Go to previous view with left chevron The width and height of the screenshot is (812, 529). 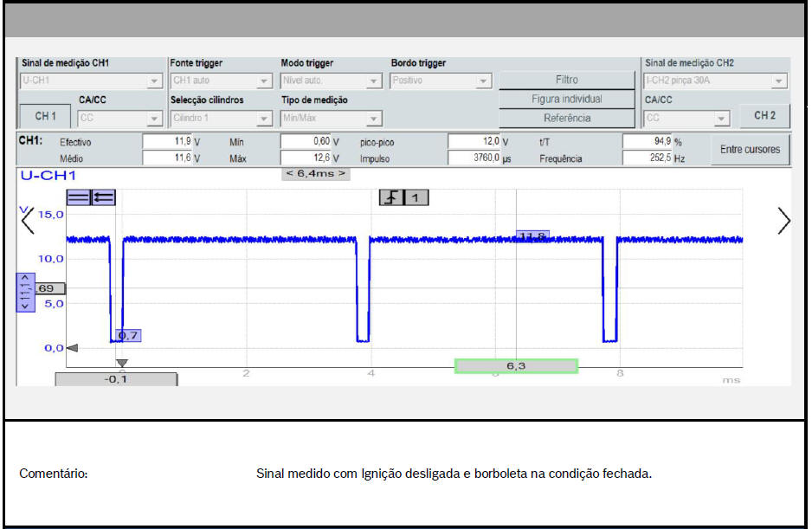[27, 222]
